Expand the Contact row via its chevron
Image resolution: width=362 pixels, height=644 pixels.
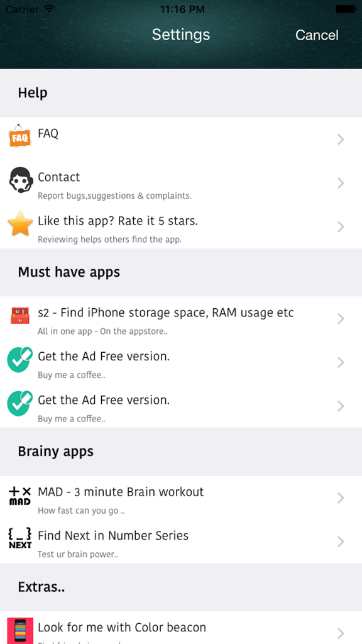(x=341, y=183)
